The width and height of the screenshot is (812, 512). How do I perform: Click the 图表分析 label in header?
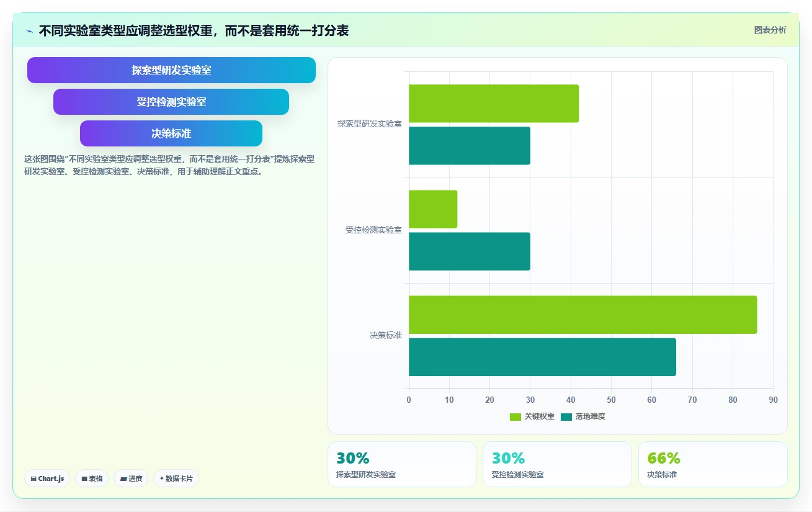coord(770,30)
